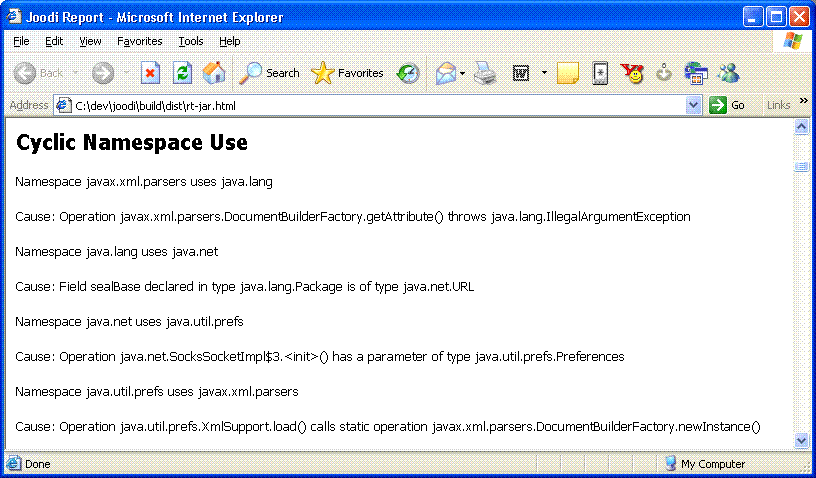Open the Favorites menu in menu bar

coord(139,41)
